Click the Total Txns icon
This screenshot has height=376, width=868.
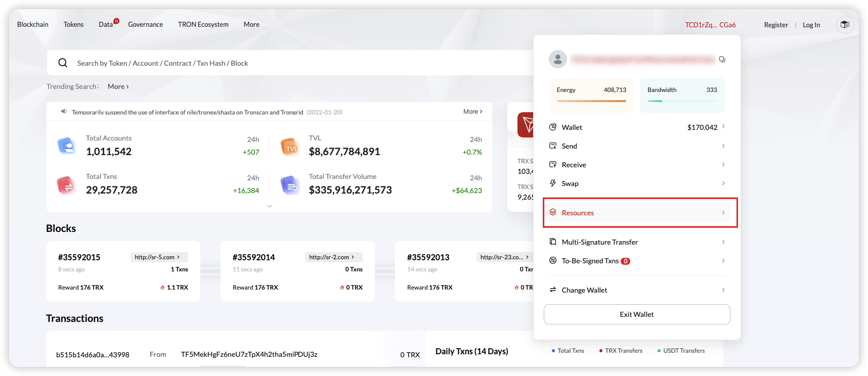tap(66, 185)
